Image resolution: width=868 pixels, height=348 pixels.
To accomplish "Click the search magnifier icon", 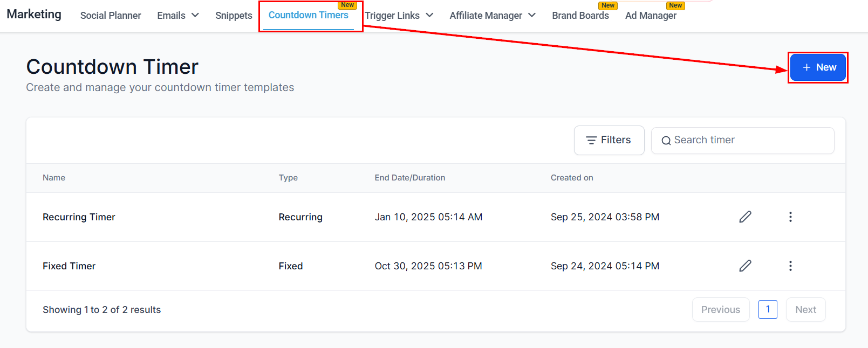I will pos(666,141).
